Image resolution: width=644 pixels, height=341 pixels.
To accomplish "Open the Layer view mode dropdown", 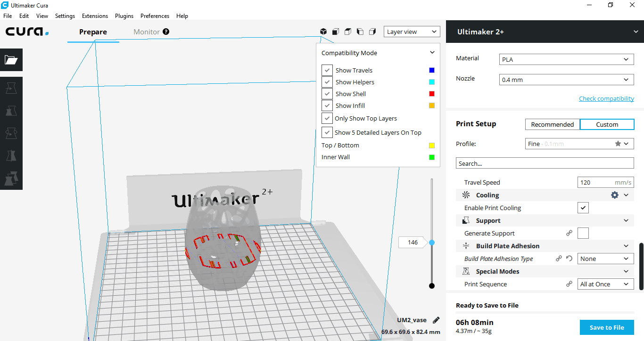I will click(x=412, y=32).
